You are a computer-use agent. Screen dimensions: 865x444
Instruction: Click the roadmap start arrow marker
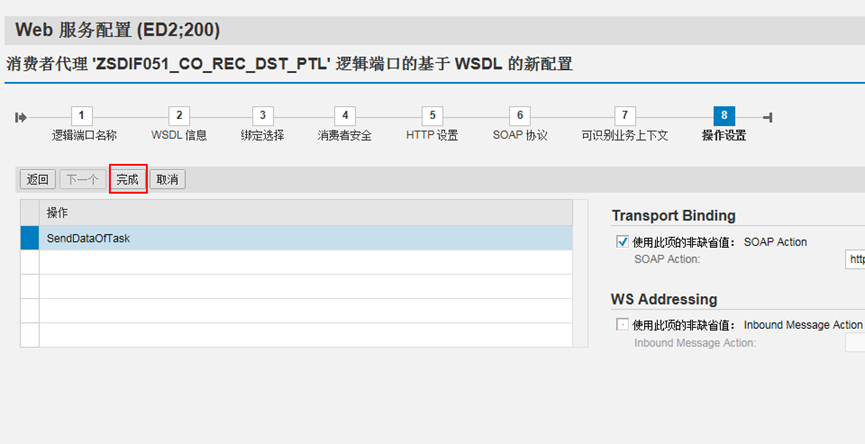[x=21, y=117]
